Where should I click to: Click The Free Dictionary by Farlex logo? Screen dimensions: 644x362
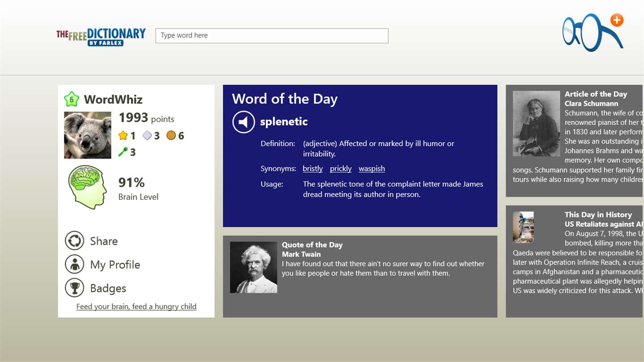[101, 37]
